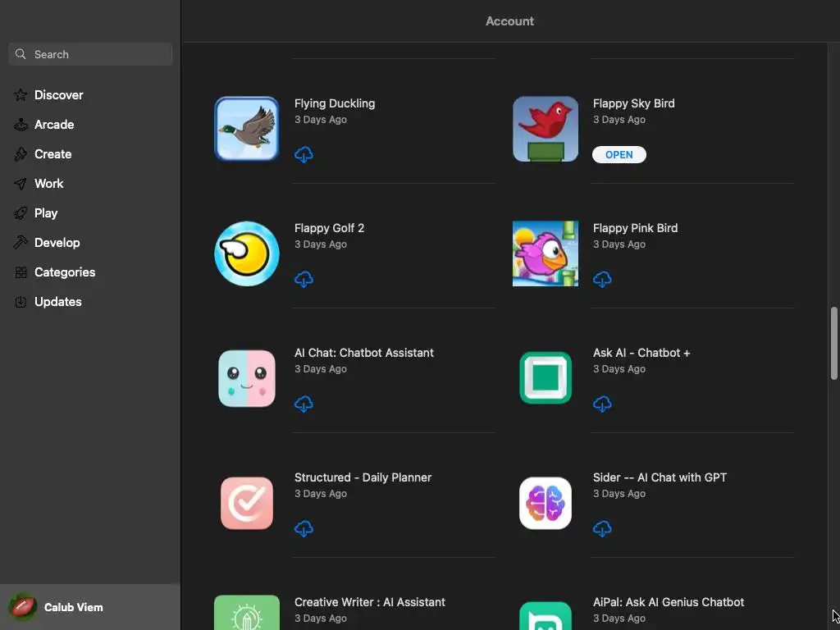Open the Structured - Daily Planner title
The height and width of the screenshot is (630, 840).
click(x=363, y=477)
